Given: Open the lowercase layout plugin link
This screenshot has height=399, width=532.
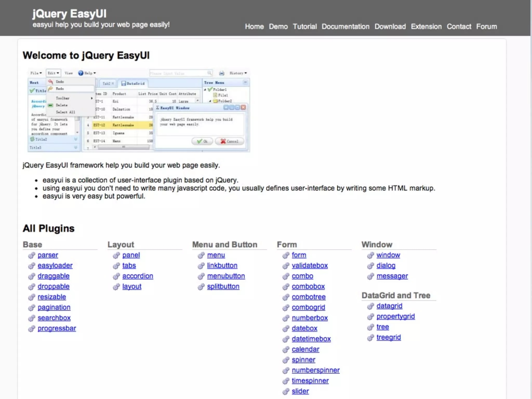Looking at the screenshot, I should (x=132, y=287).
